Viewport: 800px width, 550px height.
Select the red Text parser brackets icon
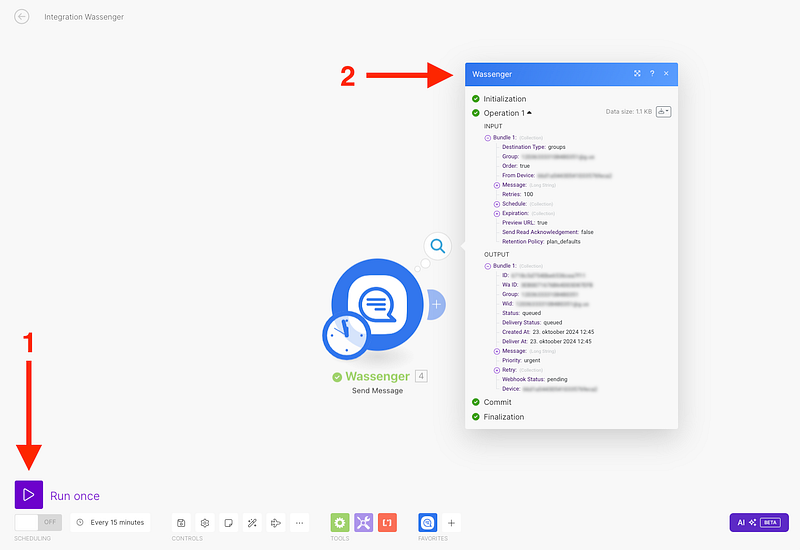(388, 522)
